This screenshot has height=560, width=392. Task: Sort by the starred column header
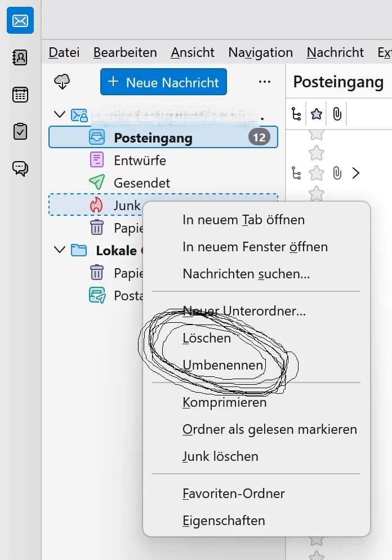[317, 114]
